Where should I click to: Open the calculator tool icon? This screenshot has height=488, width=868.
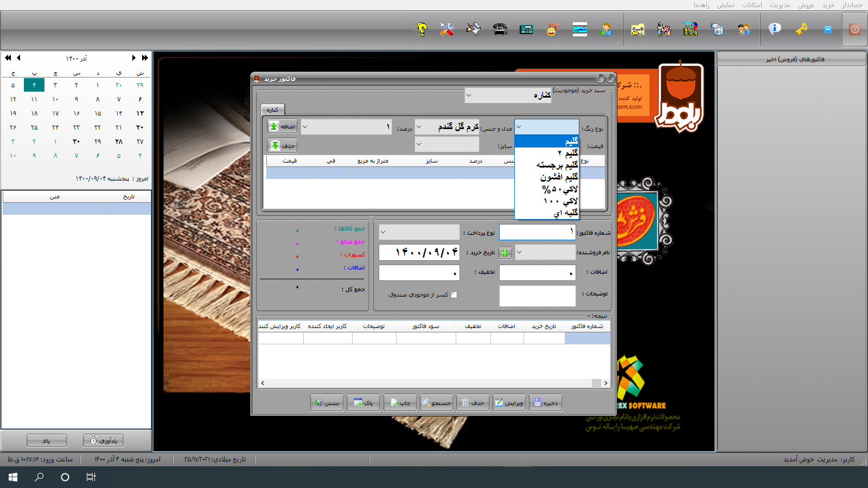[526, 29]
